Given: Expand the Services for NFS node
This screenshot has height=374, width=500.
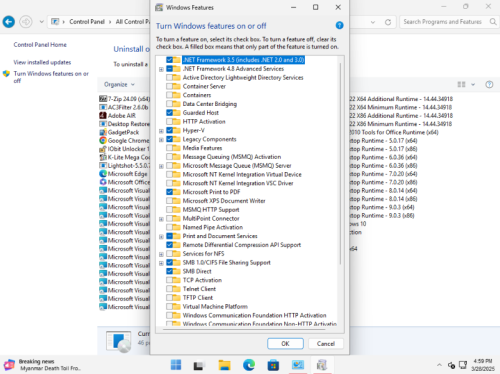Looking at the screenshot, I should [x=161, y=254].
